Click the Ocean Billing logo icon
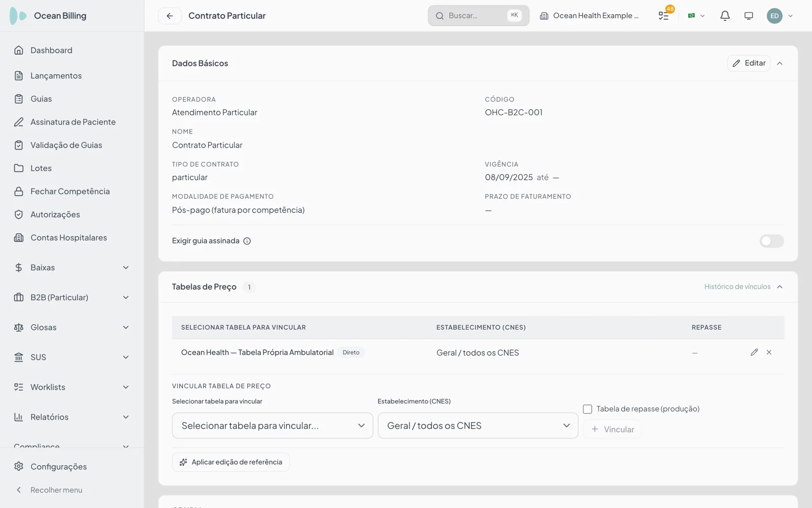Viewport: 812px width, 508px height. click(18, 16)
